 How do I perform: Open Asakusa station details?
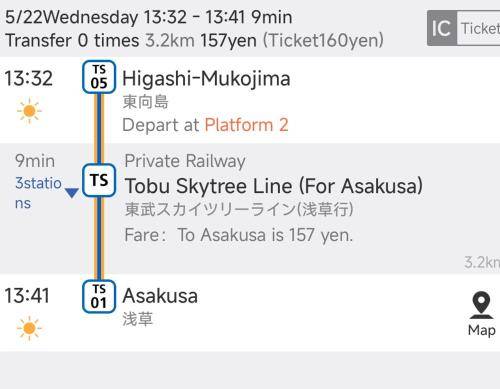point(160,296)
